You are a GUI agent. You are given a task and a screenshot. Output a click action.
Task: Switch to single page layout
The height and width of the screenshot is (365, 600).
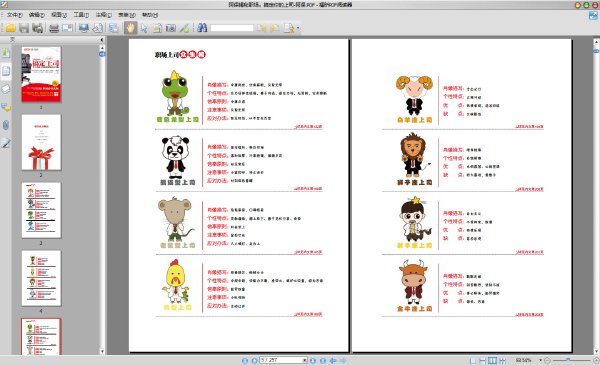click(473, 360)
